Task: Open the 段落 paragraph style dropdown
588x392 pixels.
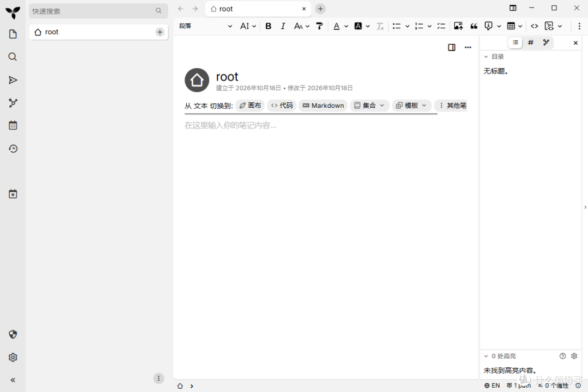Action: pos(205,26)
